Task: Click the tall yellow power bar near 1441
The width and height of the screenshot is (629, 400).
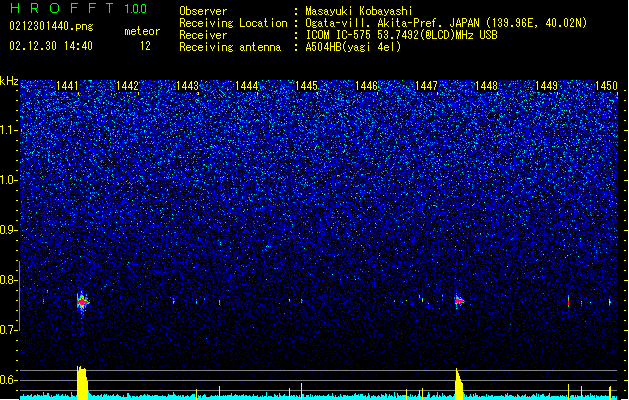Action: click(x=82, y=382)
